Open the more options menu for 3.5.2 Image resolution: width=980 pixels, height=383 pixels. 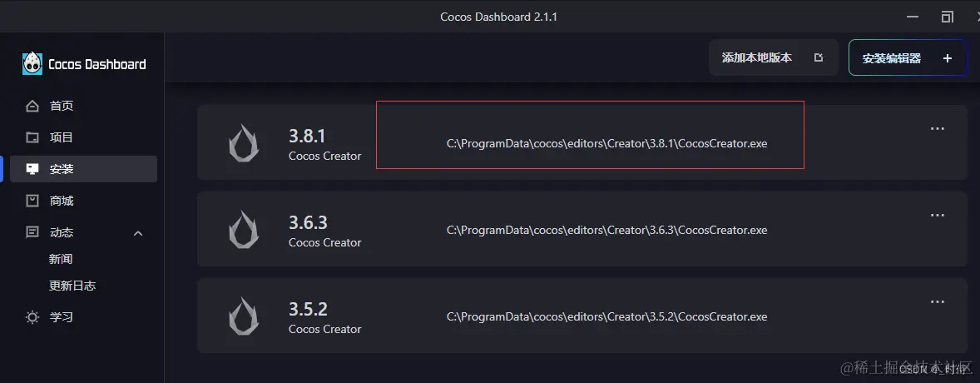937,301
